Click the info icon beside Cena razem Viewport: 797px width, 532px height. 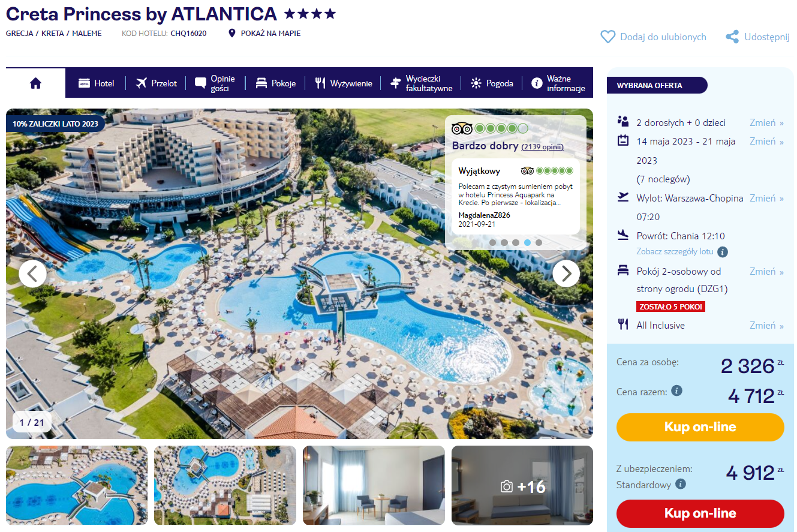click(x=676, y=391)
